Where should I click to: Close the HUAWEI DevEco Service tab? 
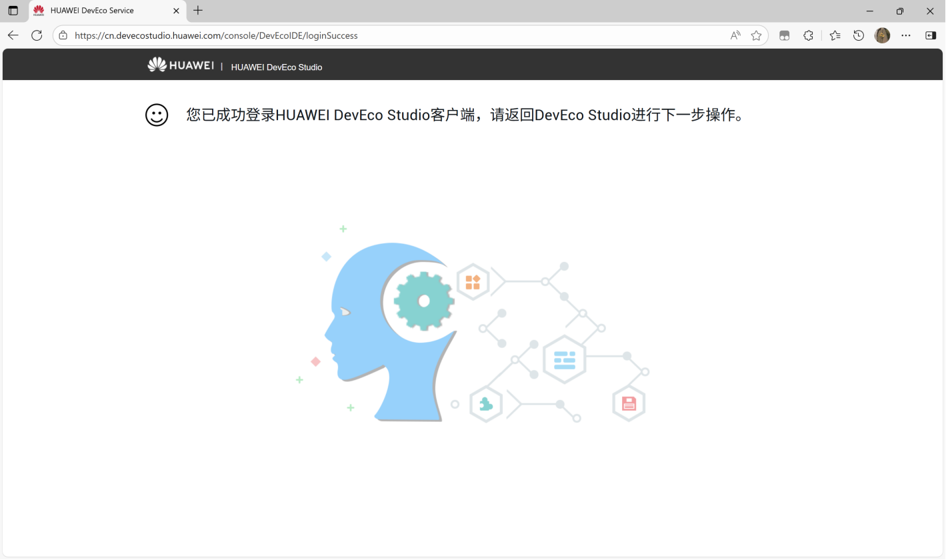tap(176, 11)
